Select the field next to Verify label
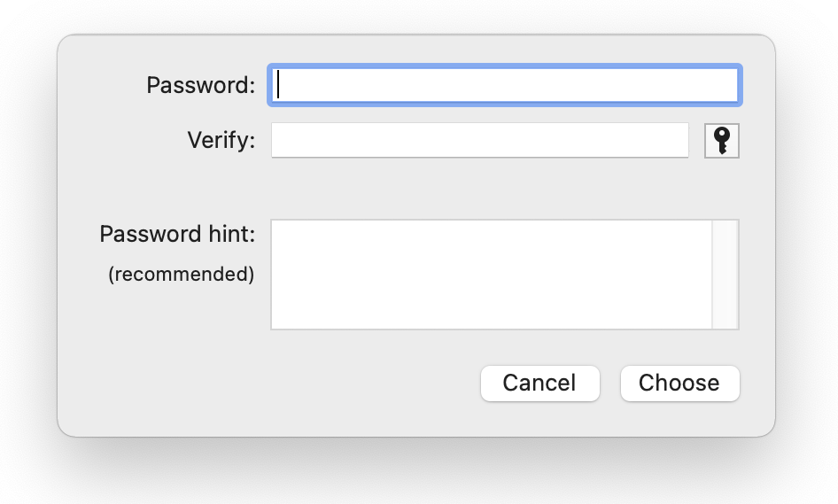The width and height of the screenshot is (838, 504). coord(479,140)
